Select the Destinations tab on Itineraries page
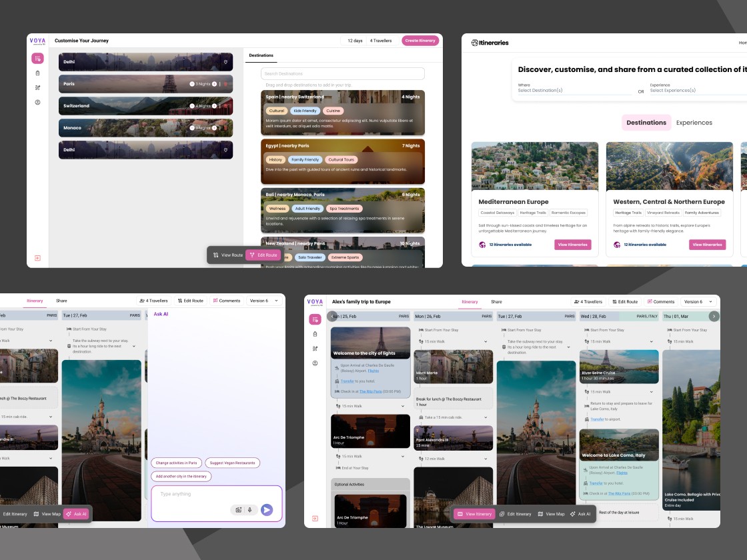747x560 pixels. coord(646,123)
